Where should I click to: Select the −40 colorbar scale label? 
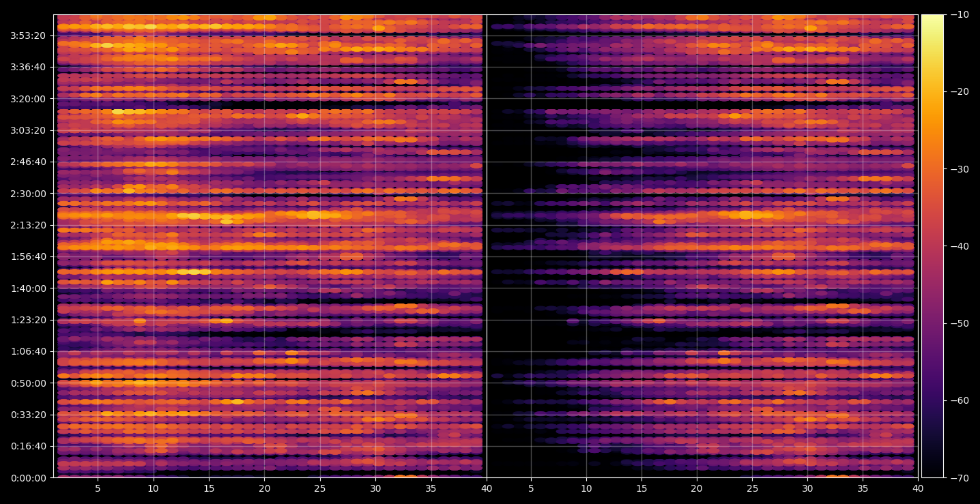959,246
